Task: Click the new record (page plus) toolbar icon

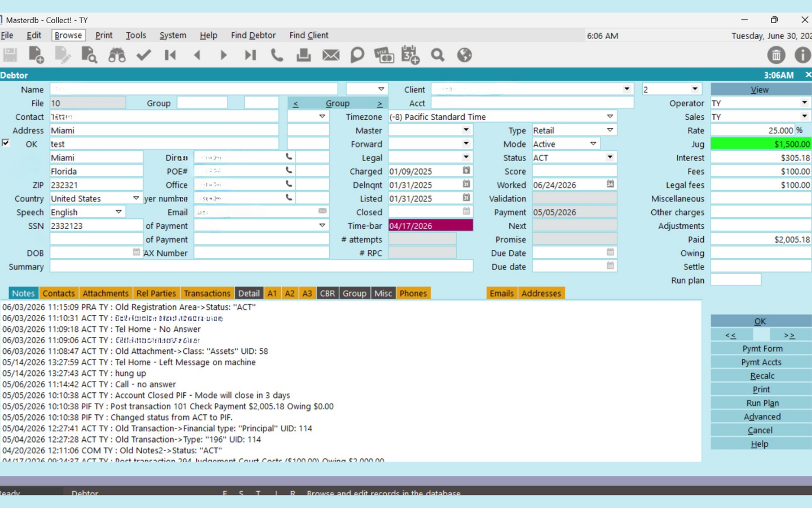Action: pos(36,55)
